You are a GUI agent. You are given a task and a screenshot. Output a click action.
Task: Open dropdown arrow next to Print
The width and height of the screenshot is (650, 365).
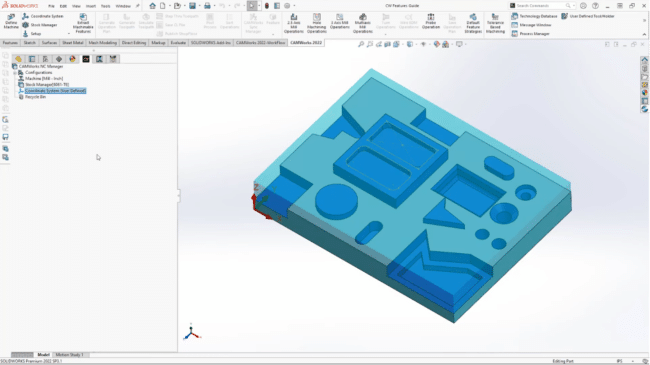click(214, 6)
